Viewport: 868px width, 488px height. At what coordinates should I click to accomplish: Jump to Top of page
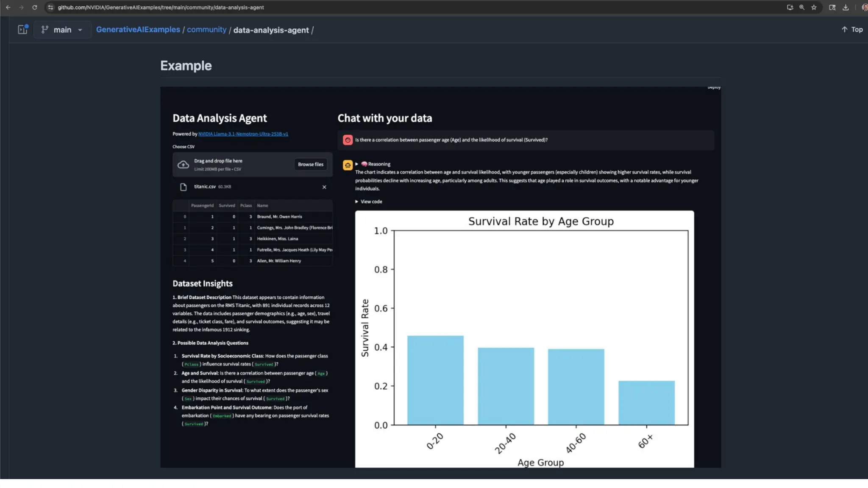click(x=852, y=30)
